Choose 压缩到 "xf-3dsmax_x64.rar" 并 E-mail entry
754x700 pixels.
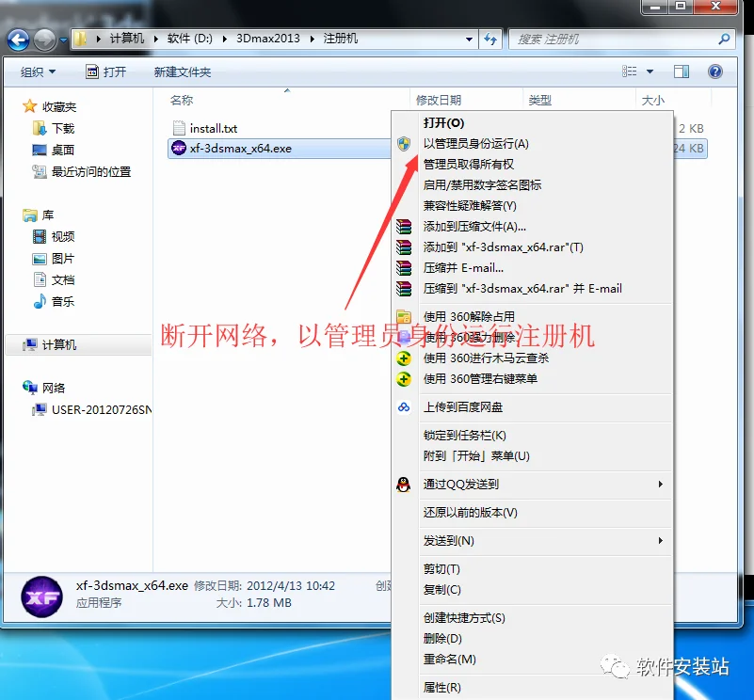point(533,289)
